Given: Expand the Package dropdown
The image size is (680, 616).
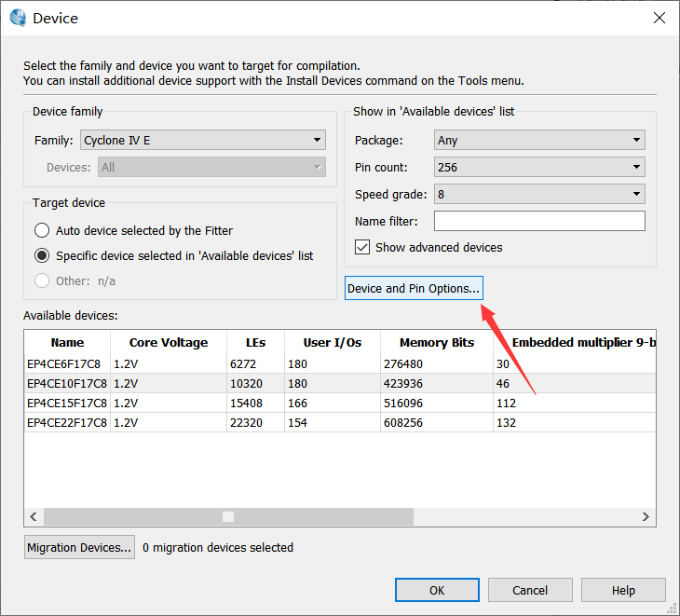Looking at the screenshot, I should [539, 141].
